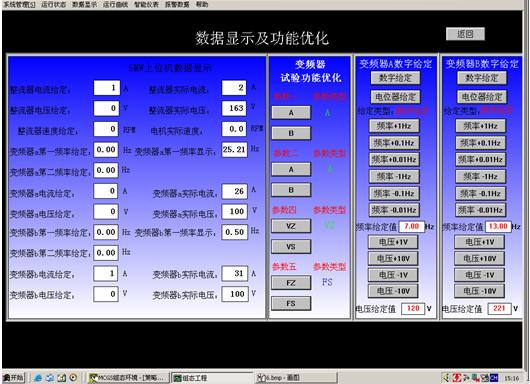
Task: Open the 帮助 menu
Action: tap(202, 4)
